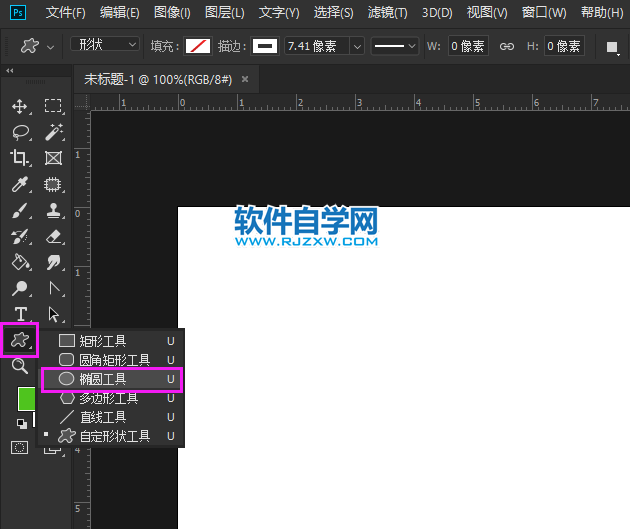Toggle link between width and height
Image resolution: width=630 pixels, height=529 pixels.
tap(507, 47)
